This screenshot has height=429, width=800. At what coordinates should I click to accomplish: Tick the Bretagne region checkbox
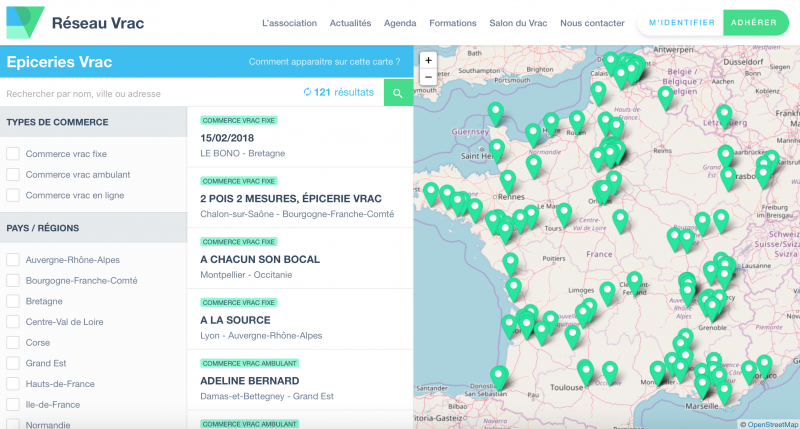(13, 301)
